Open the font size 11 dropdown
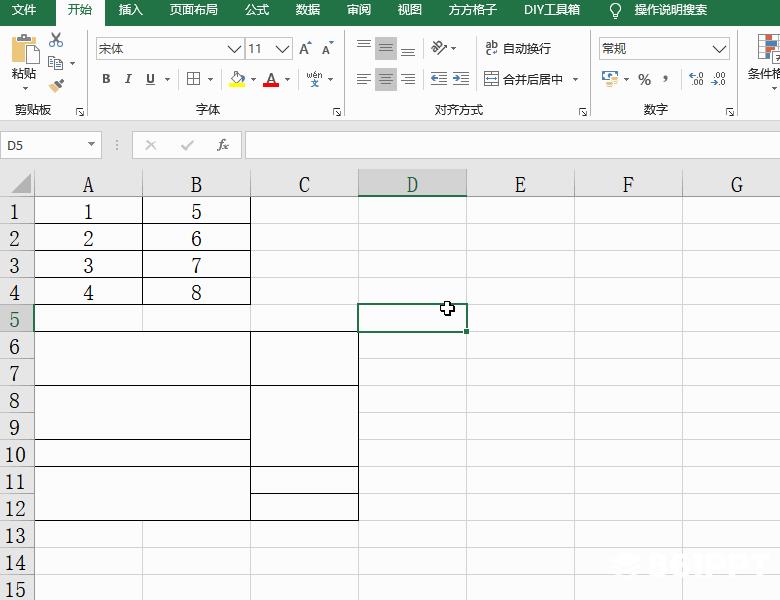This screenshot has width=780, height=600. (282, 49)
